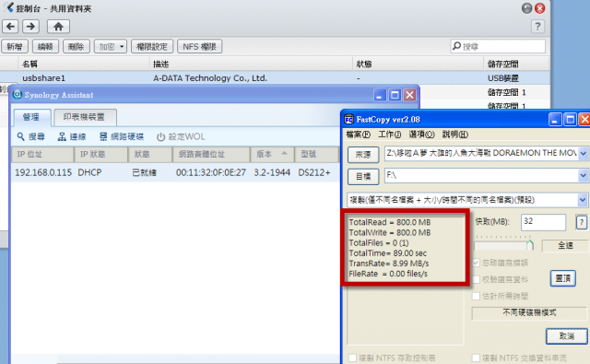Toggle 複製 NTFS 存取控制表 checkbox
Viewport: 590px width, 364px height.
352,358
